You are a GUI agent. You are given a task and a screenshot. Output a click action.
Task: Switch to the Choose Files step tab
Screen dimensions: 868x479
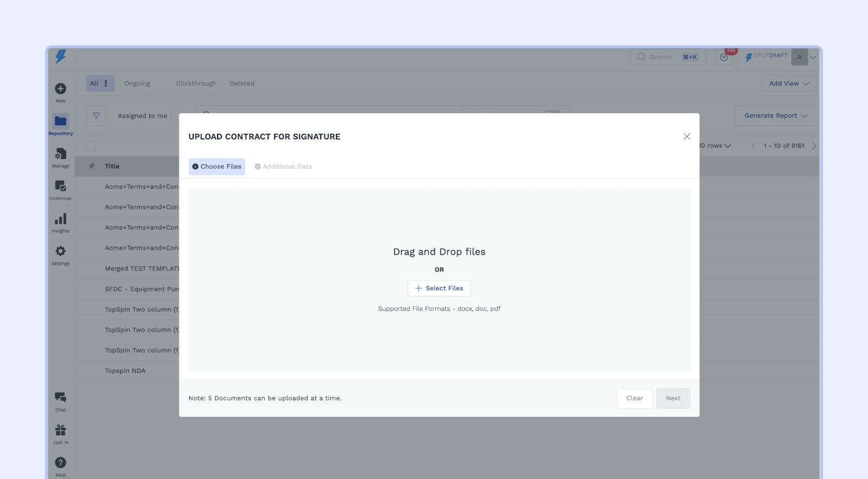coord(217,167)
